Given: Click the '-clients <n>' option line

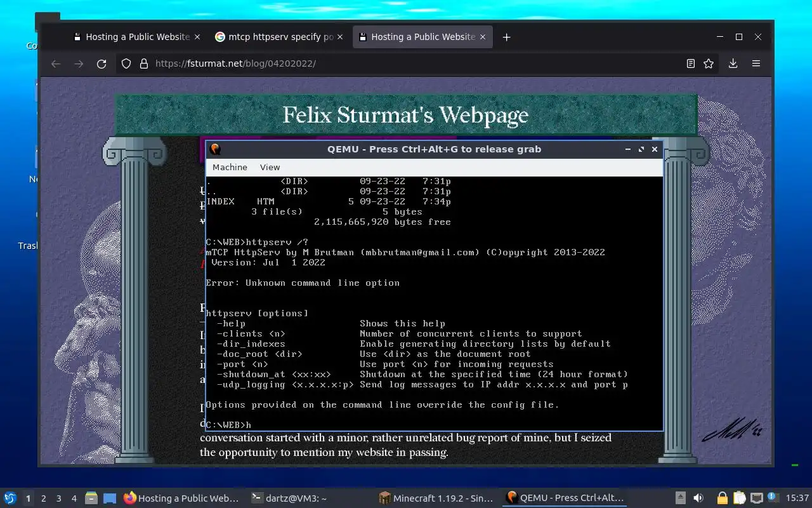Looking at the screenshot, I should [x=399, y=334].
